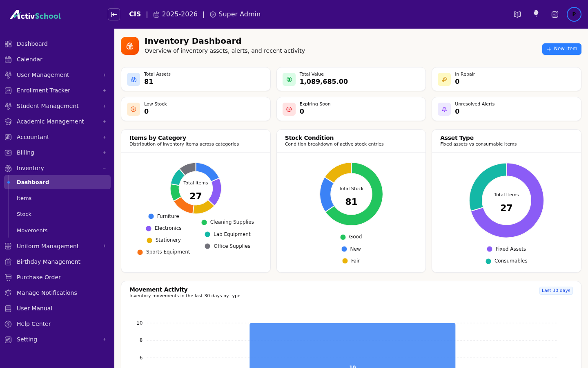588x368 pixels.
Task: Click the Cleaning Supplies legend label
Action: coord(232,222)
